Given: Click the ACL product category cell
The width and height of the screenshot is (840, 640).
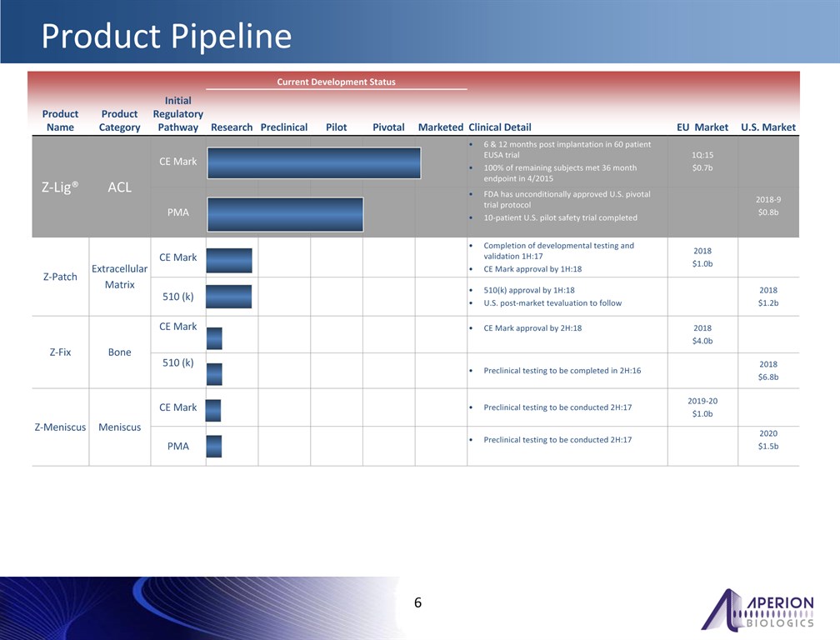Looking at the screenshot, I should pyautogui.click(x=119, y=187).
